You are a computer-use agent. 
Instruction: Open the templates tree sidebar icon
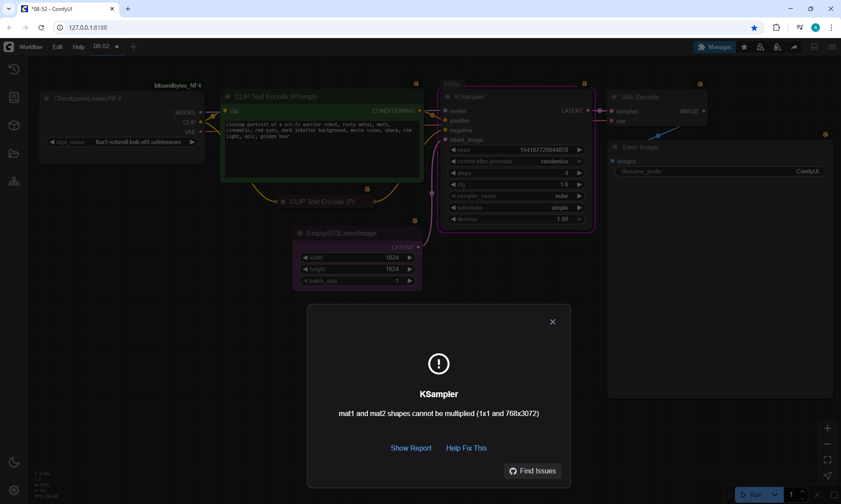(14, 181)
